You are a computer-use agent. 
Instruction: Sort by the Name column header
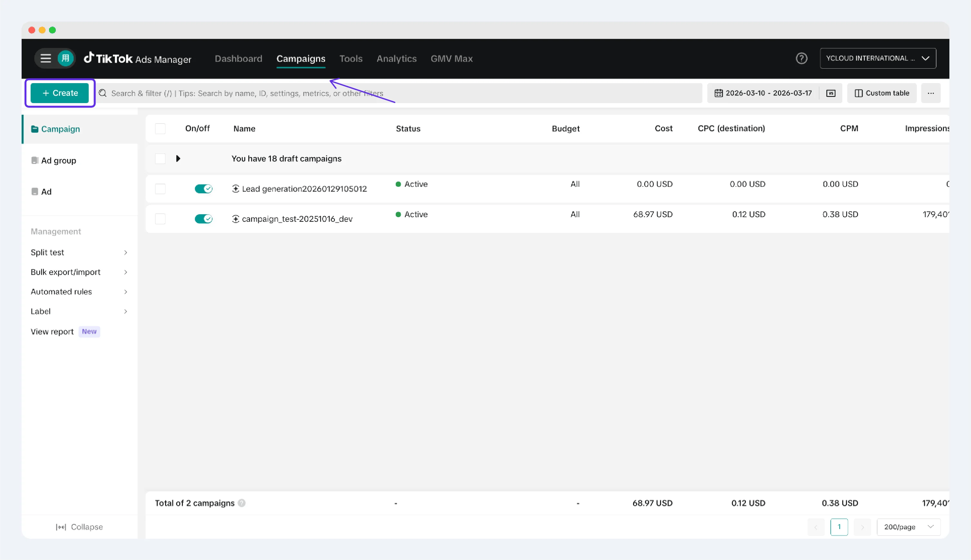point(244,129)
